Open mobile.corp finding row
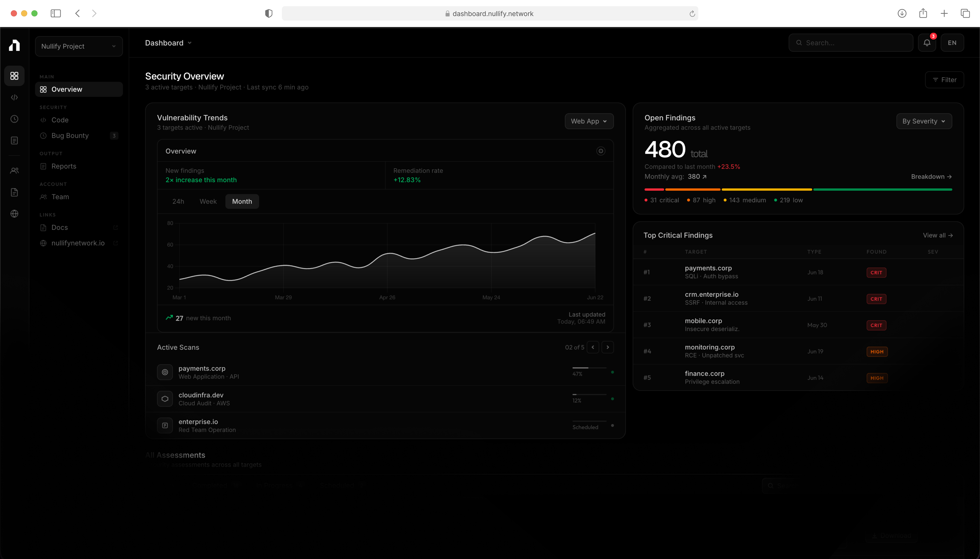 click(x=798, y=325)
